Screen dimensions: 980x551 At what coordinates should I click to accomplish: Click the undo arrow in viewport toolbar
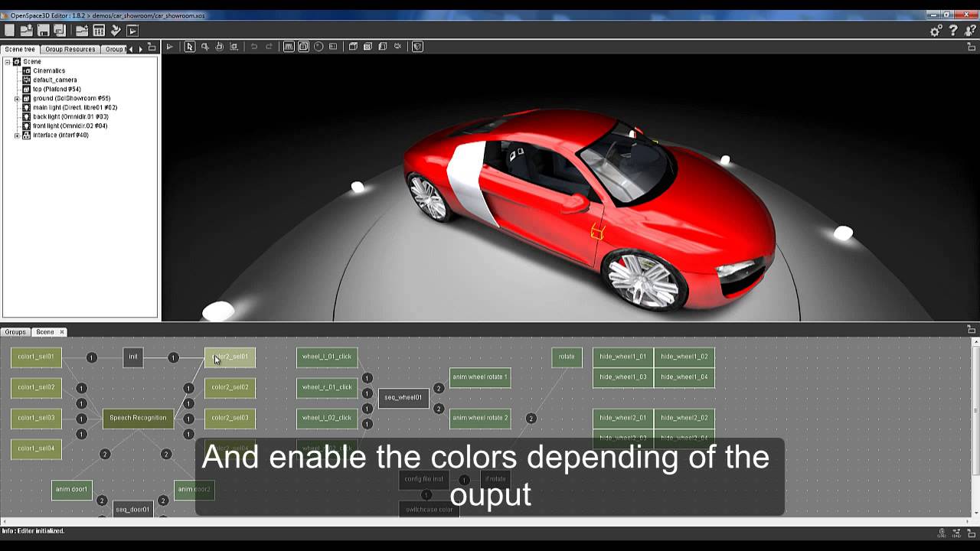click(x=254, y=47)
